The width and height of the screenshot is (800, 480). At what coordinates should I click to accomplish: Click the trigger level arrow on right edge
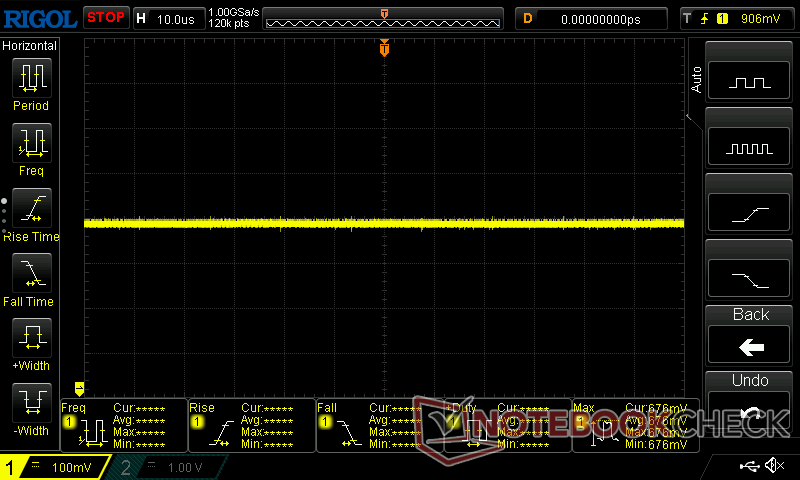coord(688,117)
